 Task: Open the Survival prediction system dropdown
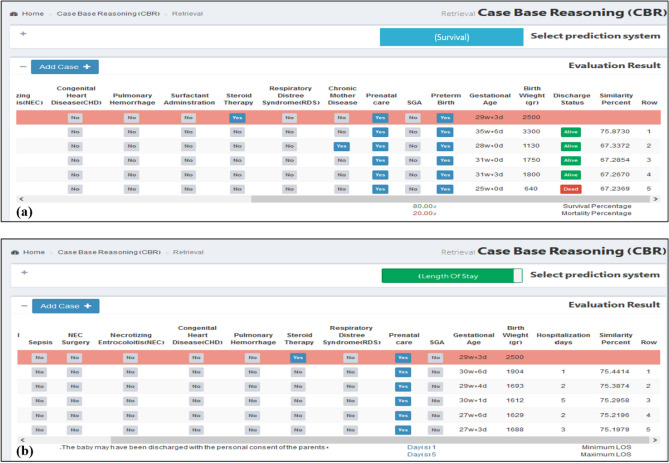[451, 37]
